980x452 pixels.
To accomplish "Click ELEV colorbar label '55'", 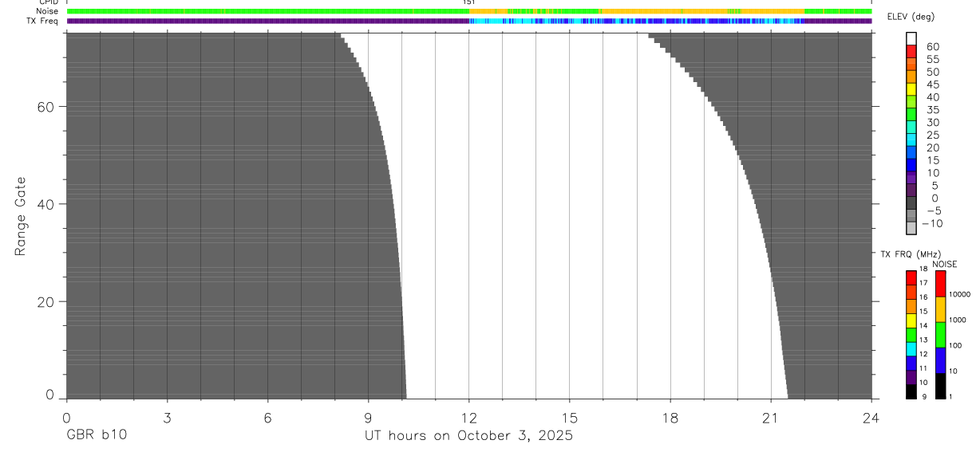I will [933, 59].
